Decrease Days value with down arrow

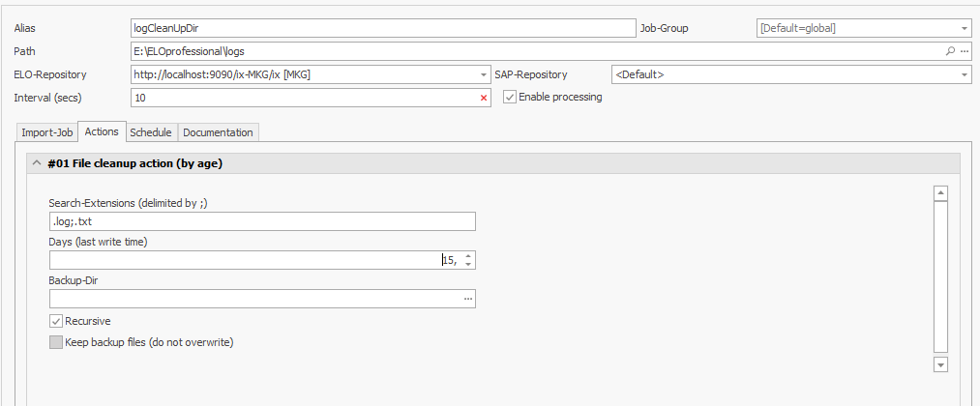[x=468, y=264]
